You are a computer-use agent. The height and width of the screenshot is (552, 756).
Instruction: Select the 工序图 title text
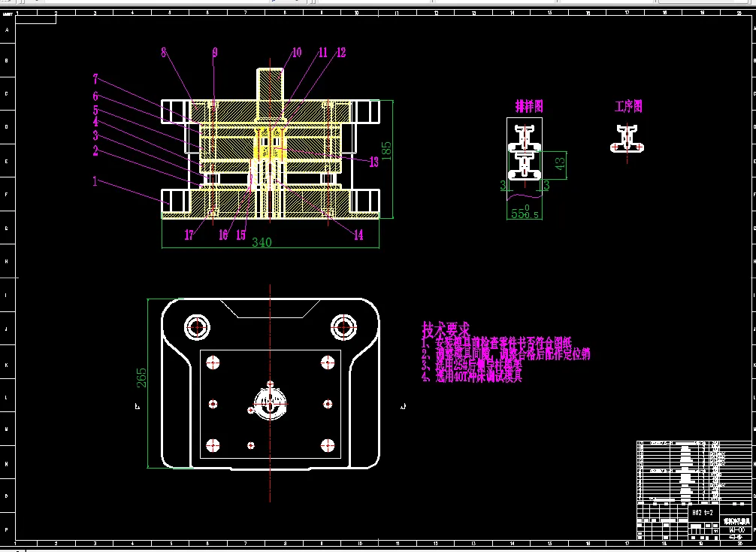(628, 106)
